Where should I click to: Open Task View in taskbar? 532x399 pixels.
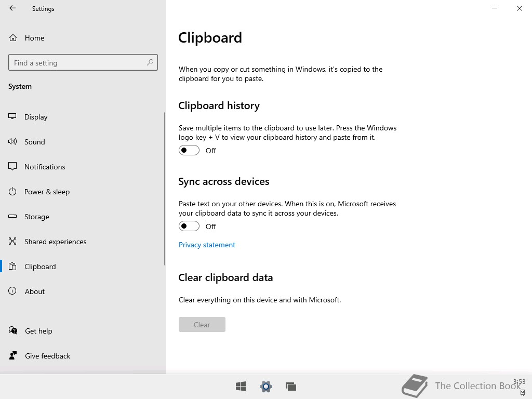291,386
